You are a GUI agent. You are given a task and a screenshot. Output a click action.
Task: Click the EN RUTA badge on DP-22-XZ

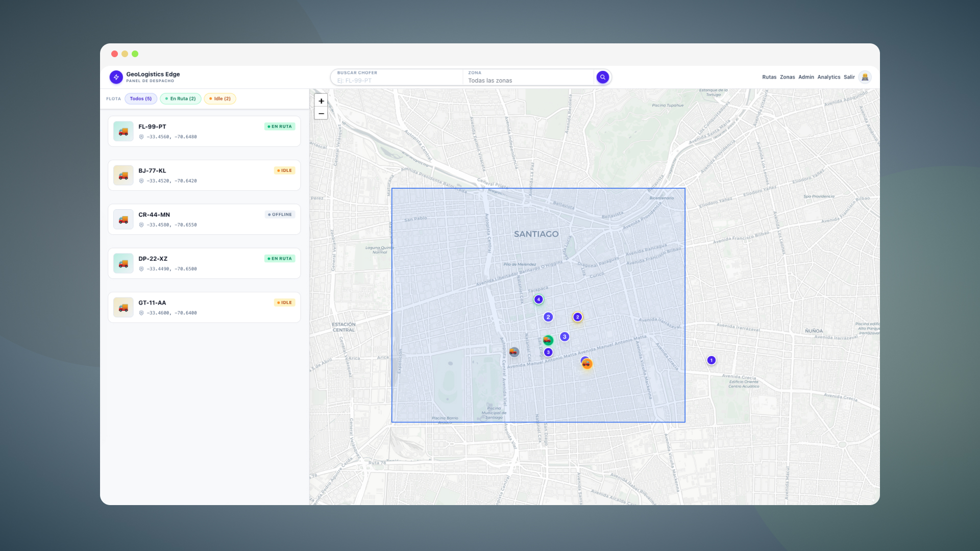(x=280, y=259)
